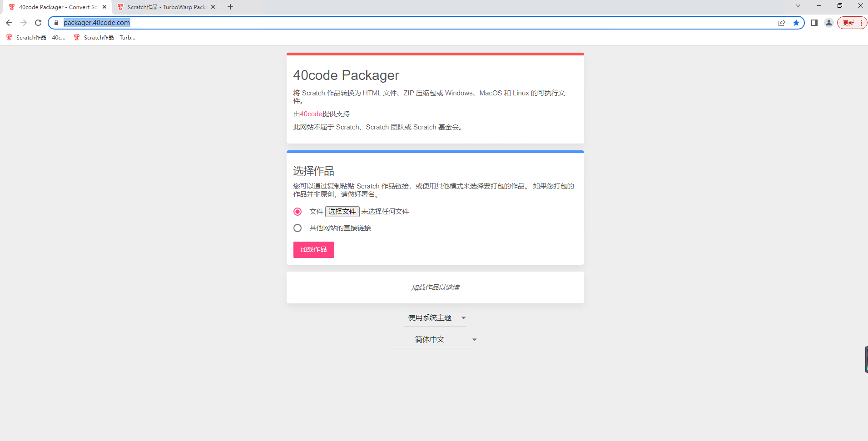Click the browser update button
The height and width of the screenshot is (441, 868).
click(852, 23)
